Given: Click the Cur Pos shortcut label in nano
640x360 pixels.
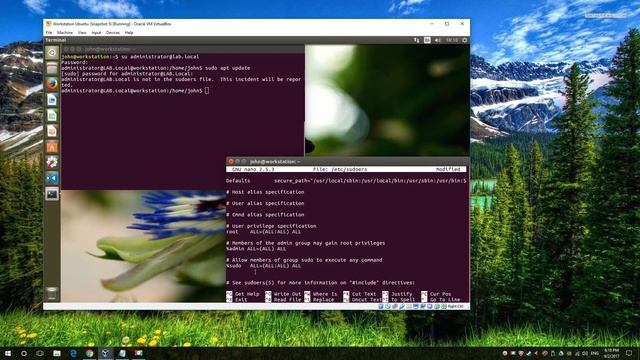Looking at the screenshot, I should click(441, 294).
